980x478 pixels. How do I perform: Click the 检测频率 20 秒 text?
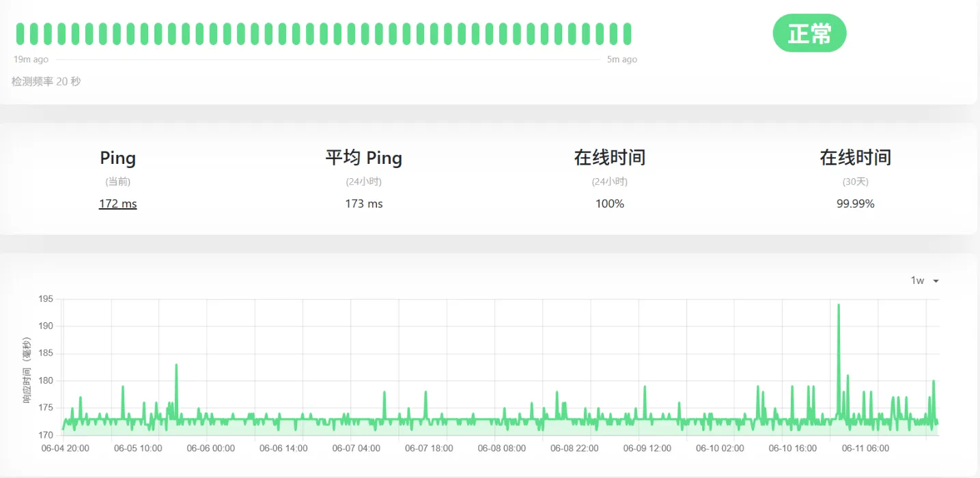click(x=46, y=81)
